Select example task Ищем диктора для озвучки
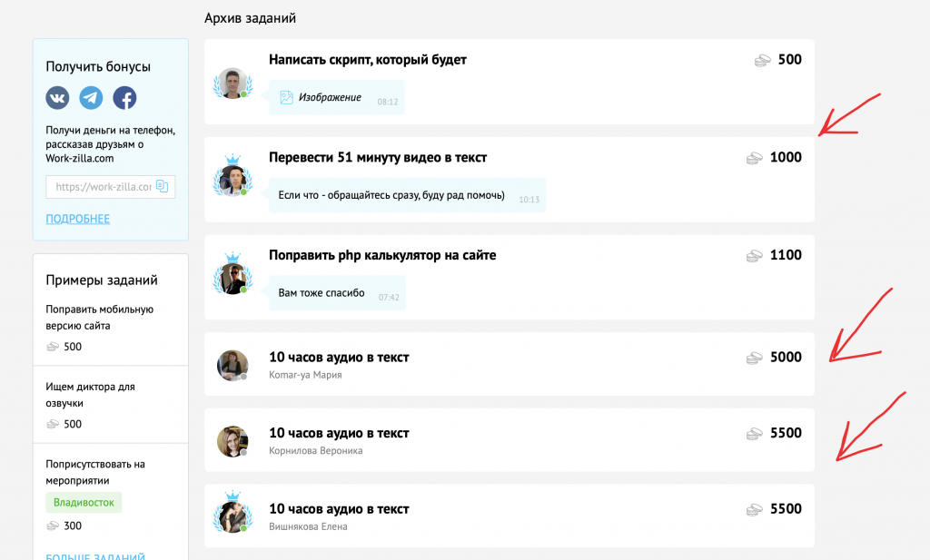The height and width of the screenshot is (560, 930). [x=90, y=394]
